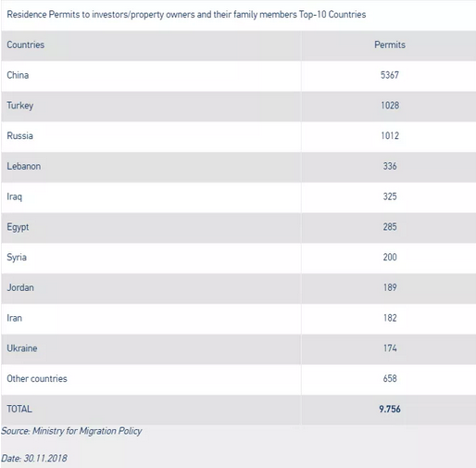Screen dimensions: 476x468
Task: Click the 1012 permits cell
Action: coord(390,135)
